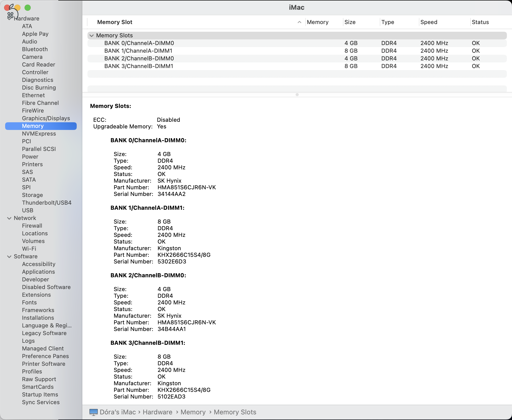Viewport: 512px width, 420px height.
Task: Open Thunderbolt/USB4 in the sidebar
Action: click(47, 203)
